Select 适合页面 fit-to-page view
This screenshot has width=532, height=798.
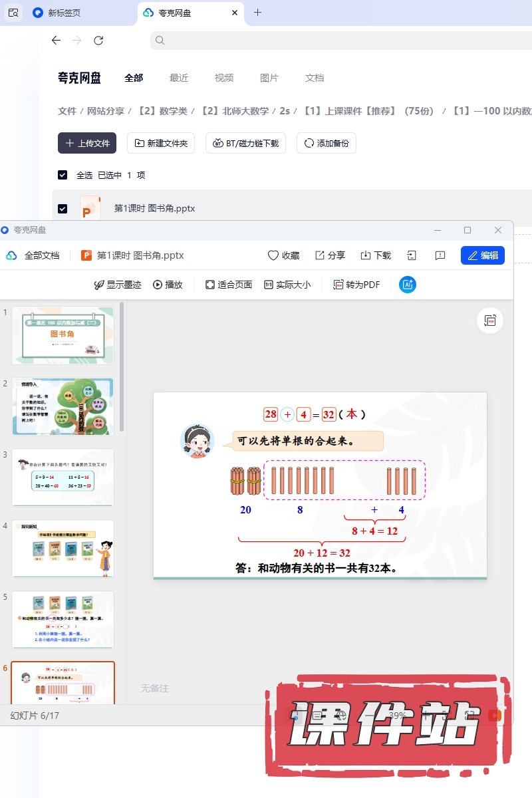[228, 285]
